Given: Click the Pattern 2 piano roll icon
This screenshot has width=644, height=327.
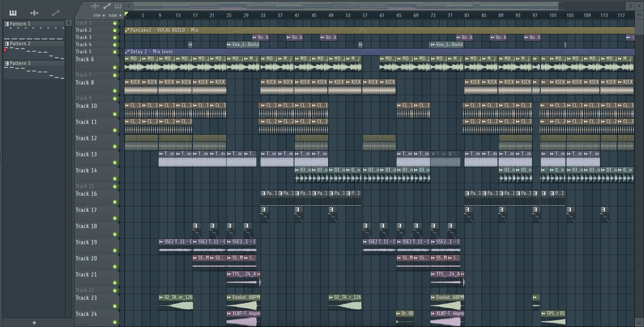Looking at the screenshot, I should [x=7, y=44].
